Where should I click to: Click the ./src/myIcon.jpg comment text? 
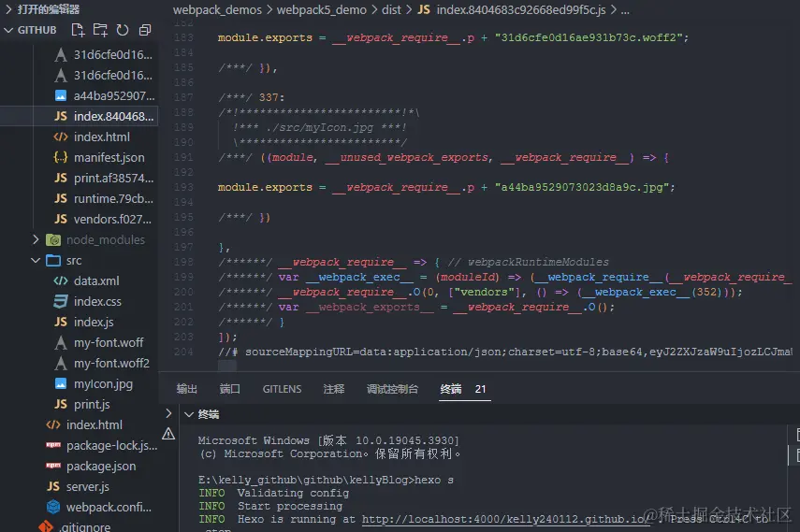[x=320, y=127]
